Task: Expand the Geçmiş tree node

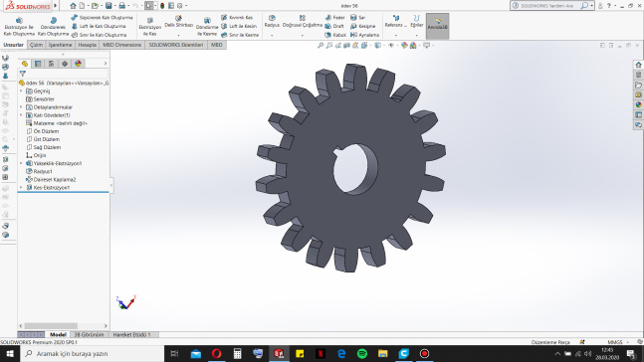Action: pos(21,91)
